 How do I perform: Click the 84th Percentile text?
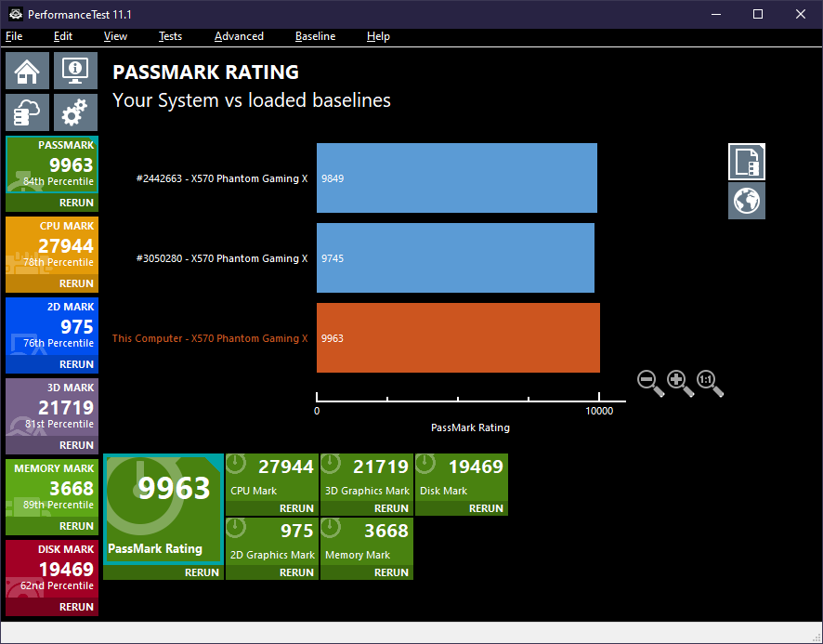59,181
